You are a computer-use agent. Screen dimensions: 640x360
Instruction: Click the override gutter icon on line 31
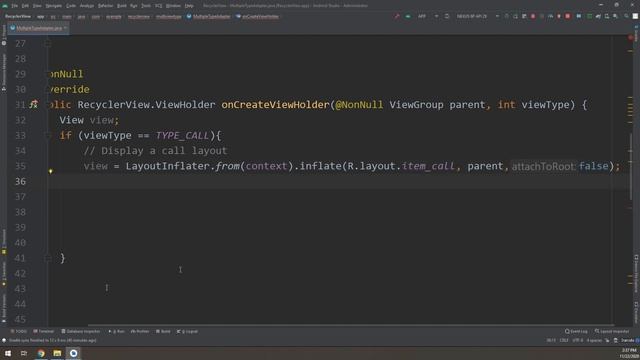point(33,104)
